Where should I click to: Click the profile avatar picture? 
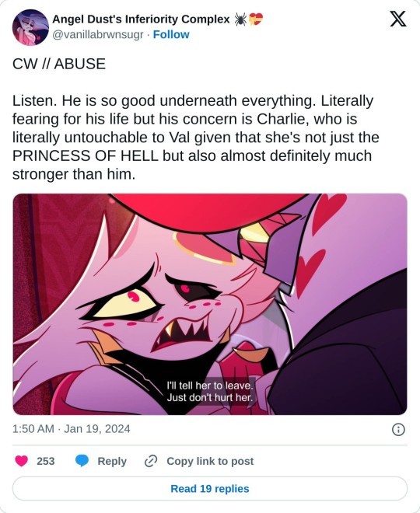[x=31, y=27]
